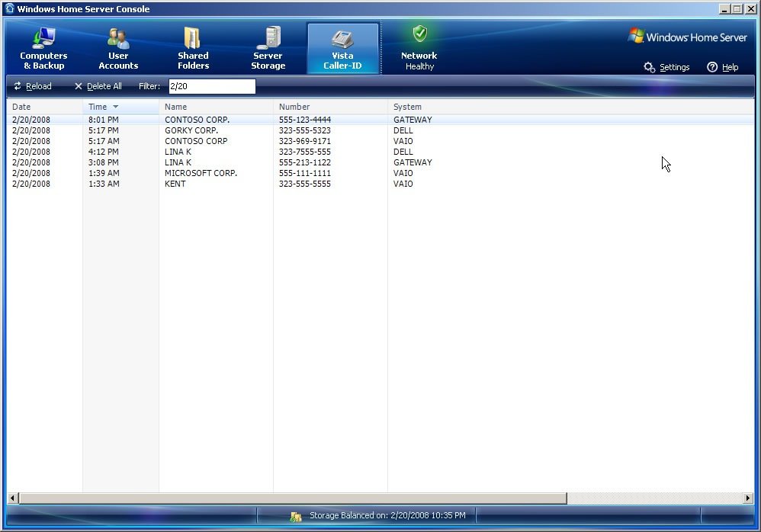Viewport: 761px width, 532px height.
Task: Click the Delete All X icon
Action: [x=78, y=86]
